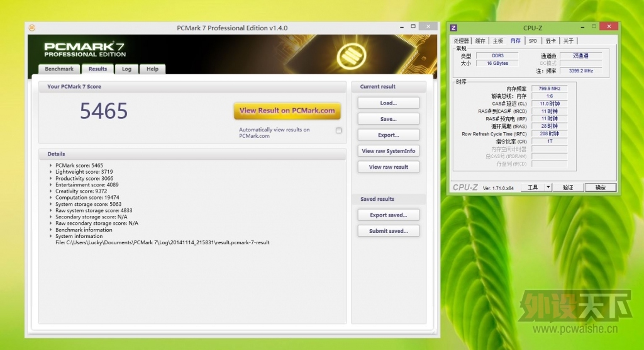Select the CPU-Z 内存 tab
This screenshot has height=350, width=644.
point(516,40)
